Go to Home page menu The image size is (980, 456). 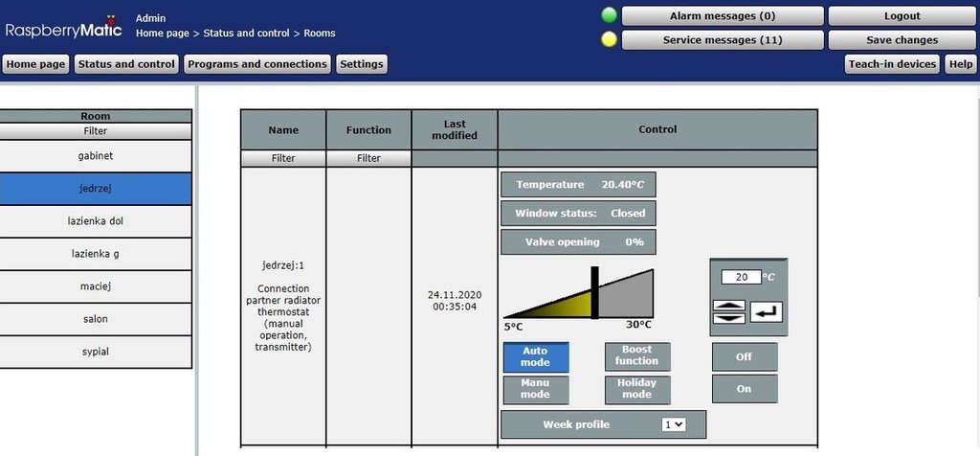pyautogui.click(x=35, y=64)
